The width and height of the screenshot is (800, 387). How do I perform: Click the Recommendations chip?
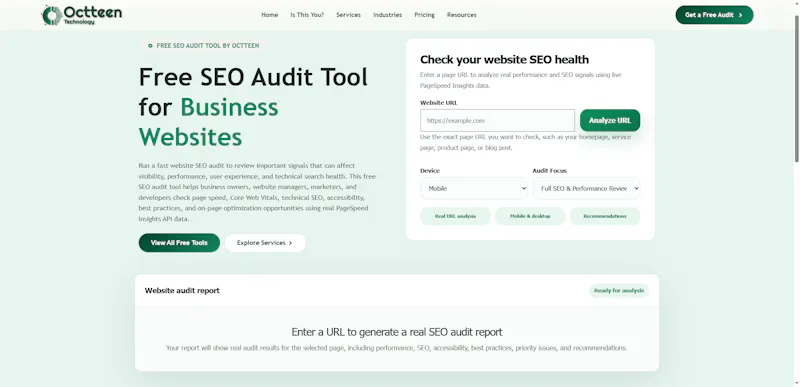coord(605,216)
